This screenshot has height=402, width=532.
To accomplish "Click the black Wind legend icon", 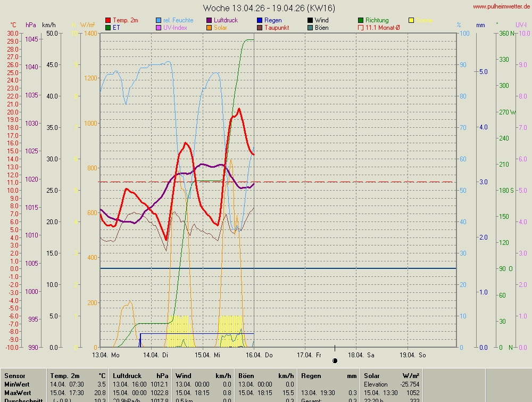I will coord(311,20).
